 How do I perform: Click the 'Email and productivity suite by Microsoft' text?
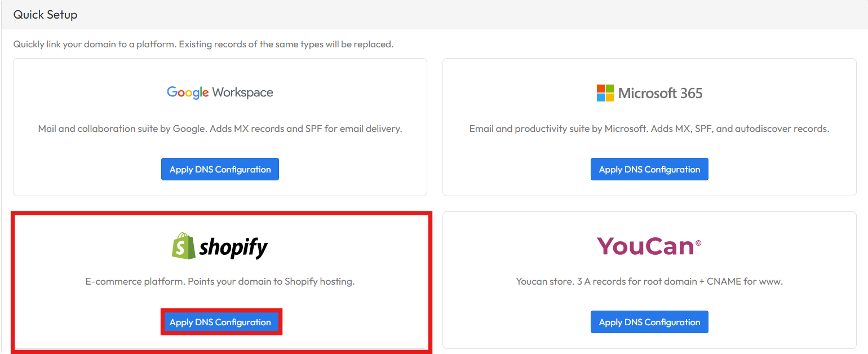(x=649, y=129)
